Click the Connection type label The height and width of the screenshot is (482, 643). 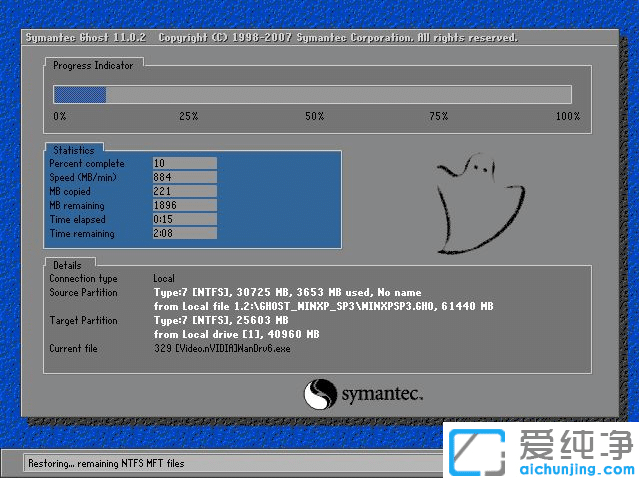[x=83, y=279]
